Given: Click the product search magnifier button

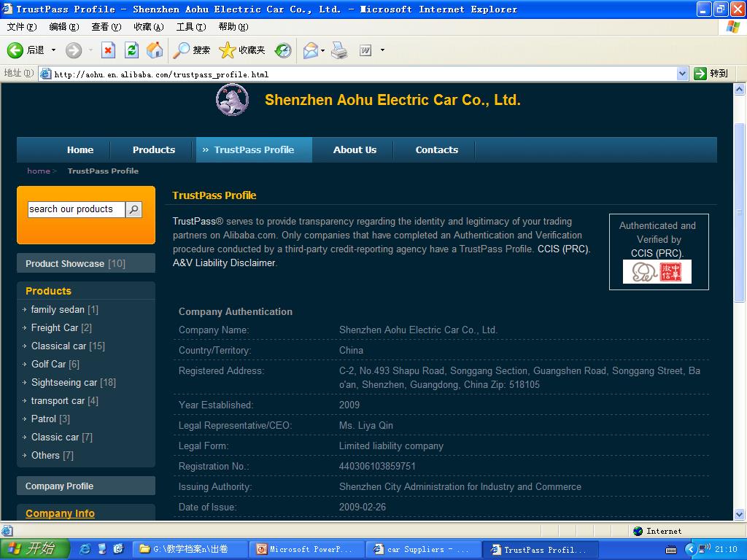Looking at the screenshot, I should coord(134,209).
